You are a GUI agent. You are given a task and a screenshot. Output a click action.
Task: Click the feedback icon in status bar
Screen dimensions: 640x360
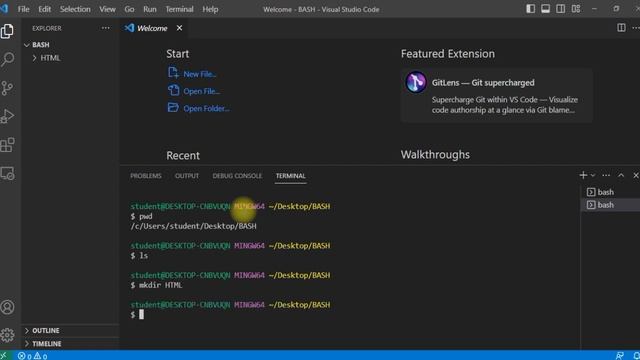click(620, 356)
